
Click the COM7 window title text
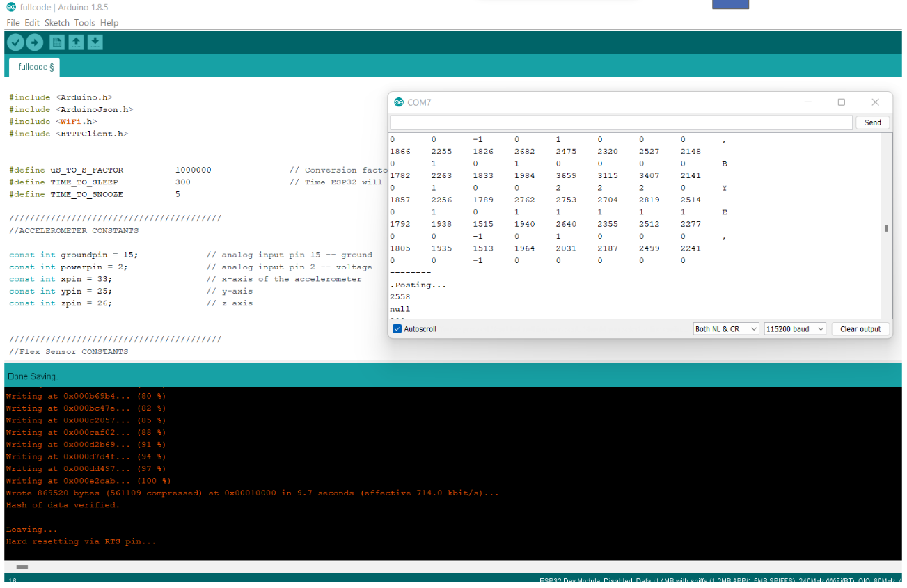pyautogui.click(x=419, y=102)
